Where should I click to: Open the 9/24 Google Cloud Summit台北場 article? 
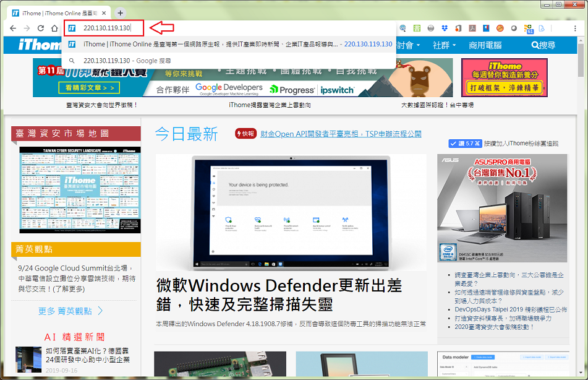(77, 279)
